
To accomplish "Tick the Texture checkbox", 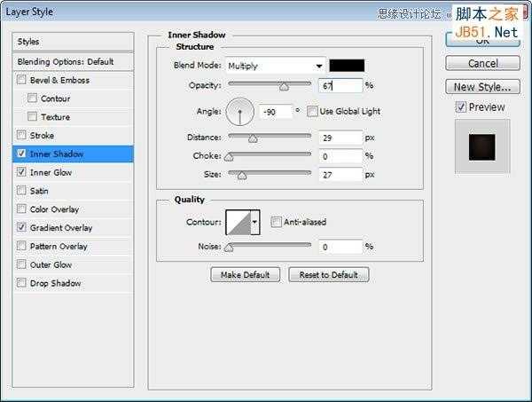I will [x=32, y=116].
